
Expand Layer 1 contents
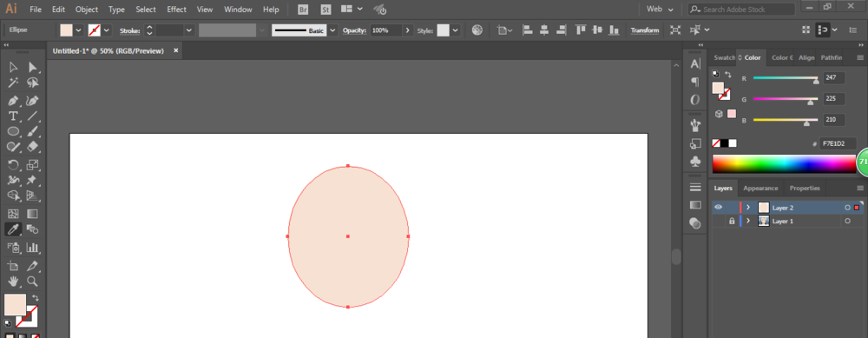coord(748,221)
